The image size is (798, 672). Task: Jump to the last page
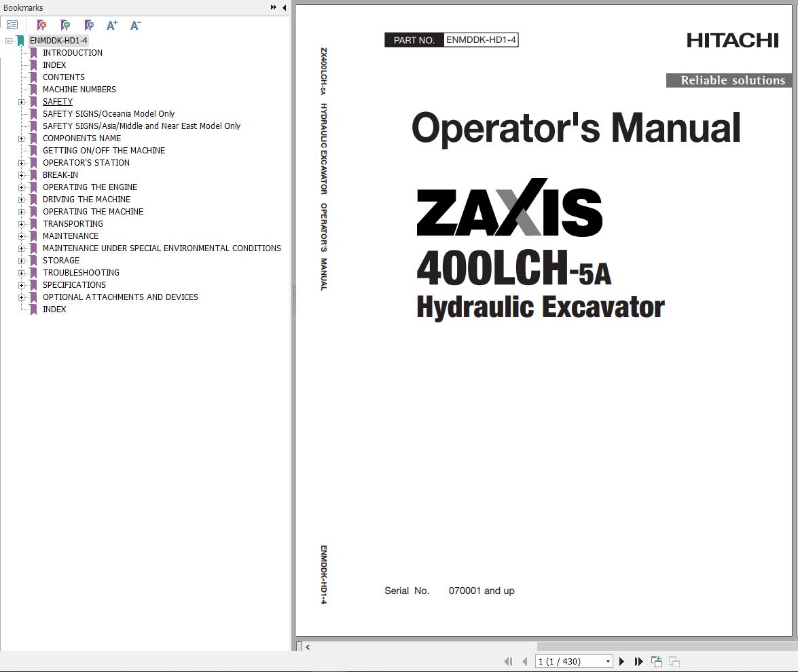click(x=638, y=661)
